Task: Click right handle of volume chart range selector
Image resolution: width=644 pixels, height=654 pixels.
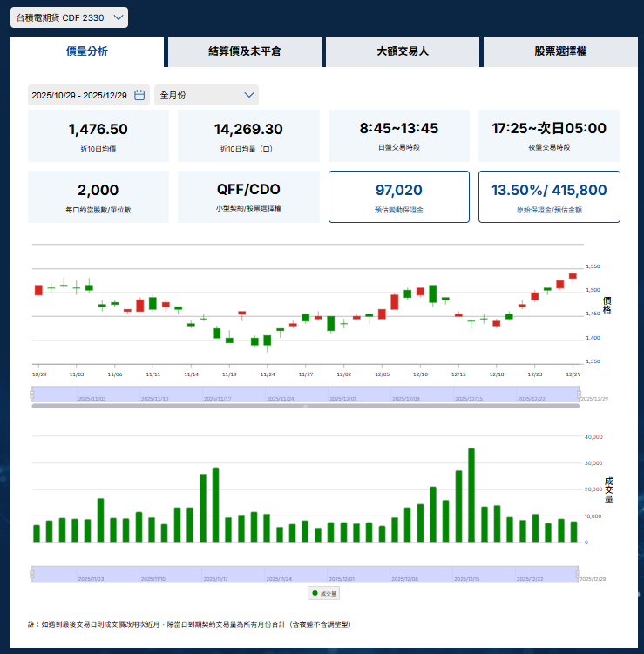Action: pos(579,573)
